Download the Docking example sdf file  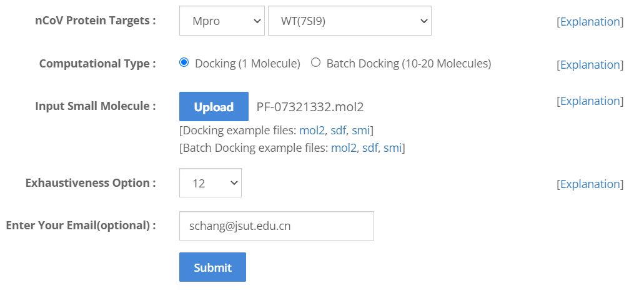tap(338, 130)
